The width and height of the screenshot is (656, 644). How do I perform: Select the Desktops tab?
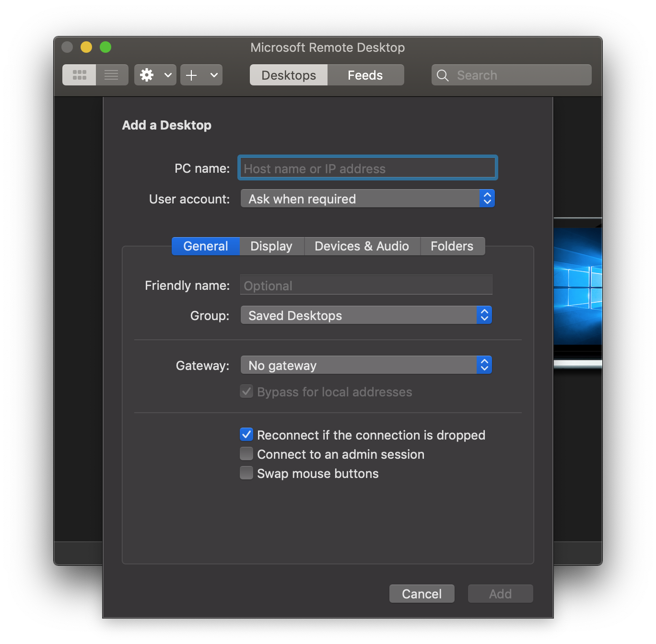[289, 75]
